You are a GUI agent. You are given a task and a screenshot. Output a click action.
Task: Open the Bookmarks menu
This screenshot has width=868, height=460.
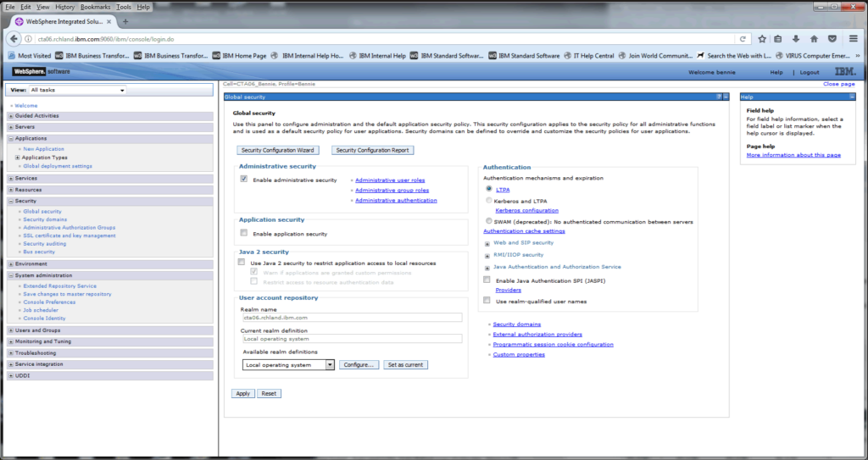pos(95,7)
